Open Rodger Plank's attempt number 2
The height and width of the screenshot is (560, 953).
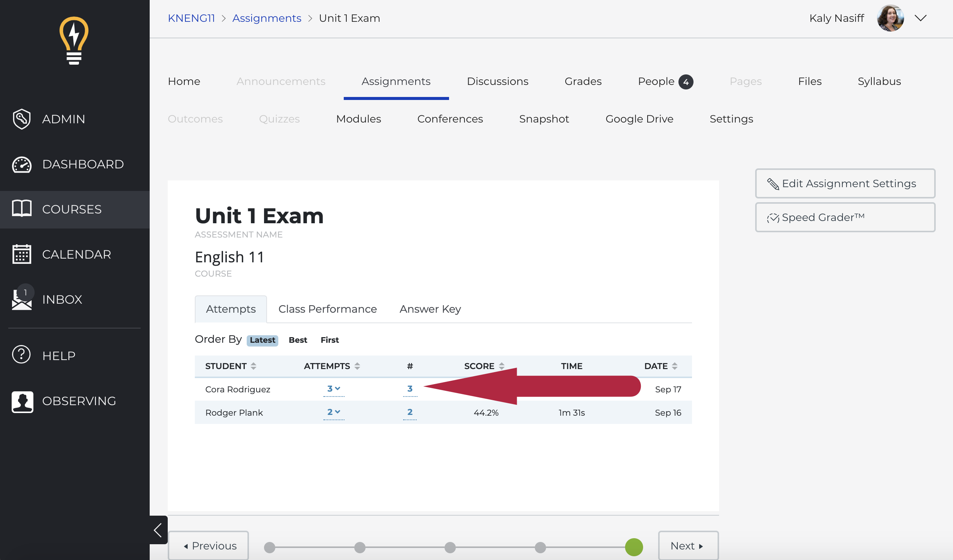coord(410,412)
